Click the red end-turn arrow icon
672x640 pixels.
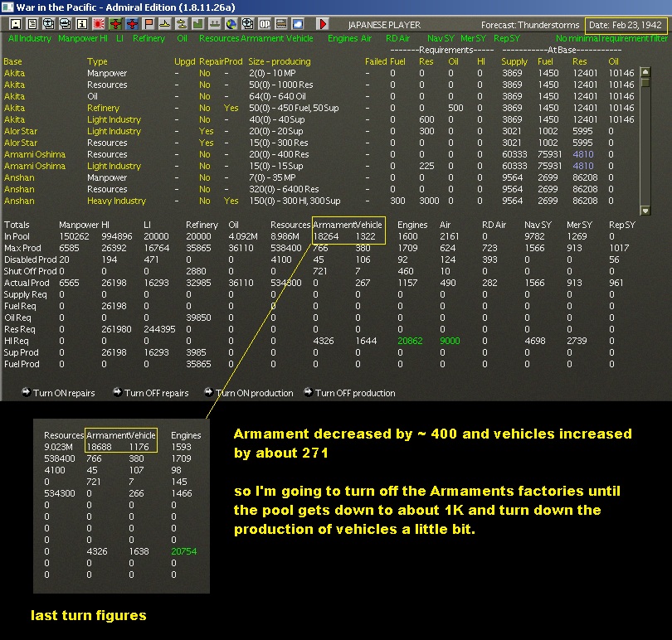click(323, 24)
